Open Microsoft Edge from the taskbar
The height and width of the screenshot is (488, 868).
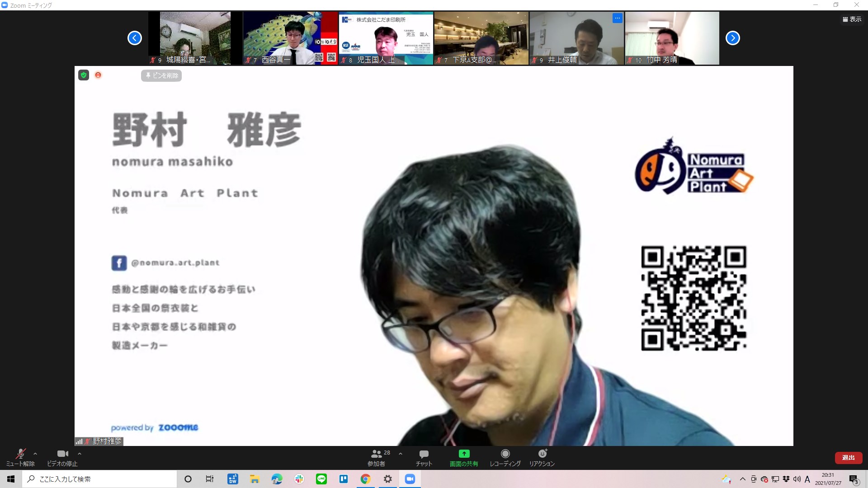(277, 479)
